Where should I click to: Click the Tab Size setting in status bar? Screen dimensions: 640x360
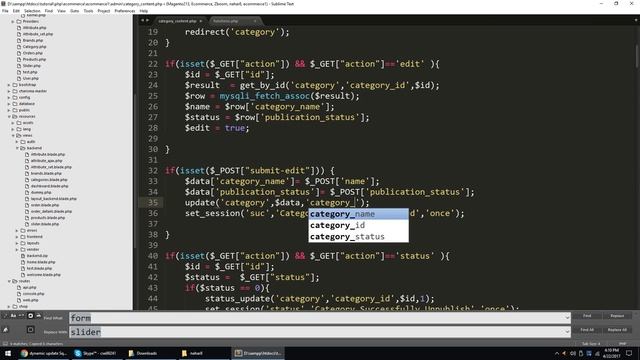tap(591, 344)
